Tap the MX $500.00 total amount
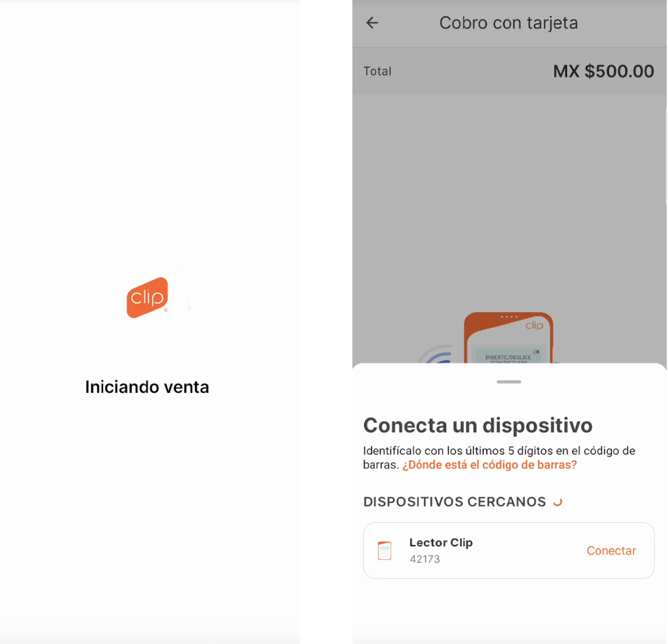The height and width of the screenshot is (644, 668). [x=603, y=71]
